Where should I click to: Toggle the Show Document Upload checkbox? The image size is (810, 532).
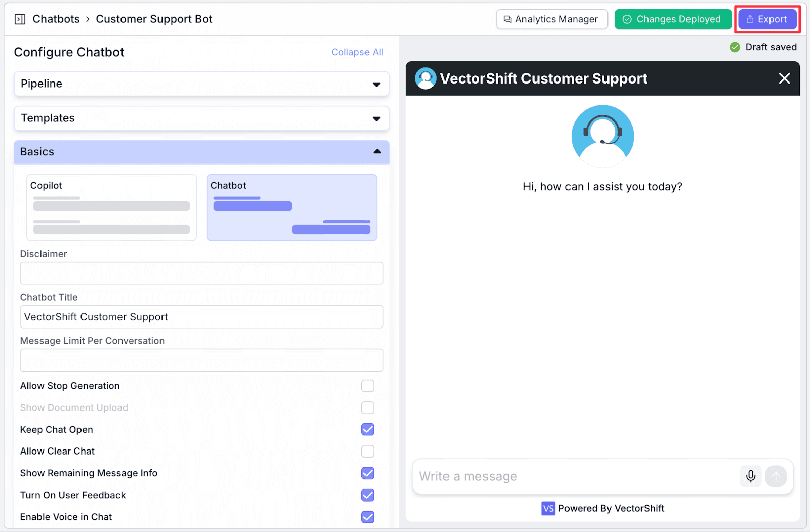click(368, 407)
